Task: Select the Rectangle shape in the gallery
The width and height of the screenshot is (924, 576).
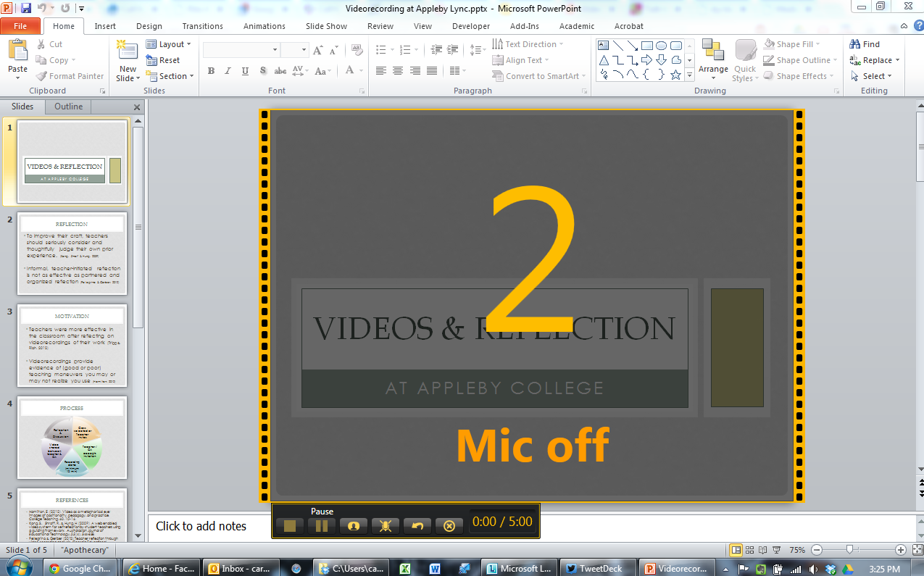Action: tap(646, 46)
